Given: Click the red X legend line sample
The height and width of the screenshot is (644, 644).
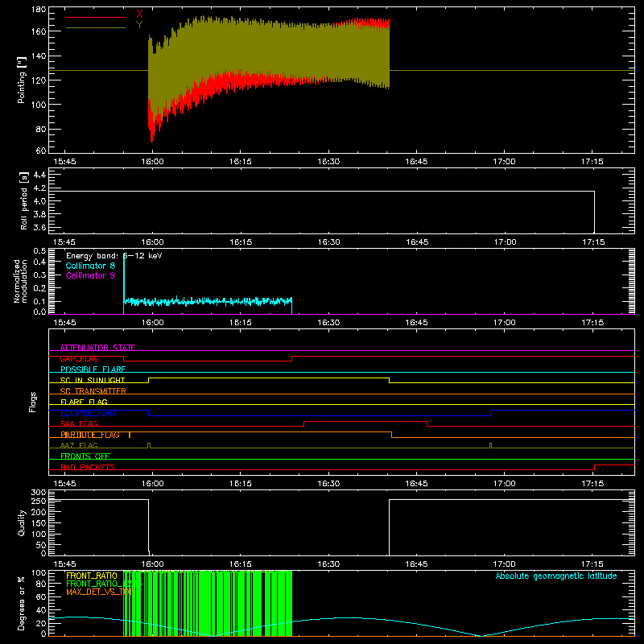Looking at the screenshot, I should [96, 17].
